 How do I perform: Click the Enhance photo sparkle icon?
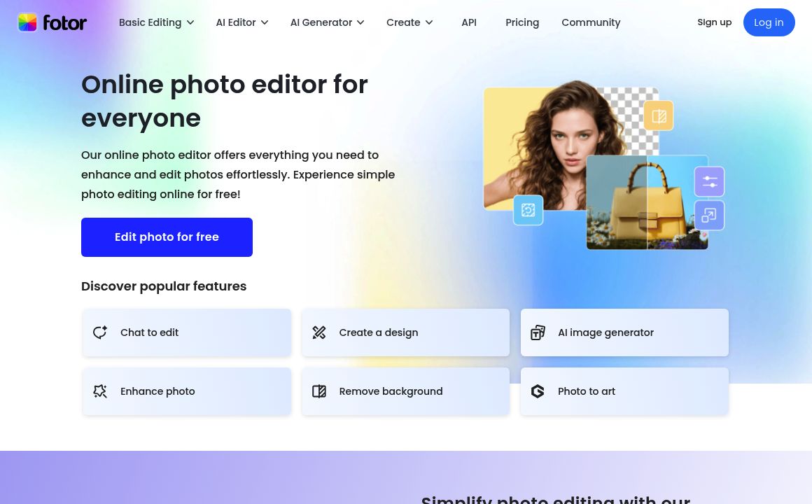pos(100,391)
